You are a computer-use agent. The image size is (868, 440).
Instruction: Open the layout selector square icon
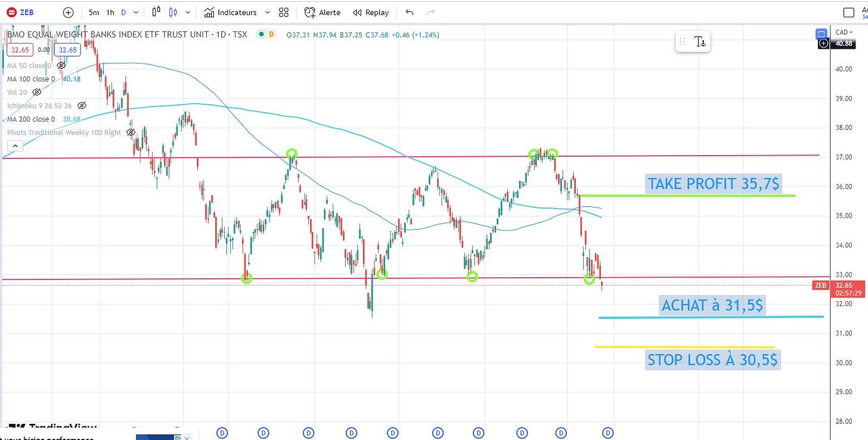tap(849, 12)
